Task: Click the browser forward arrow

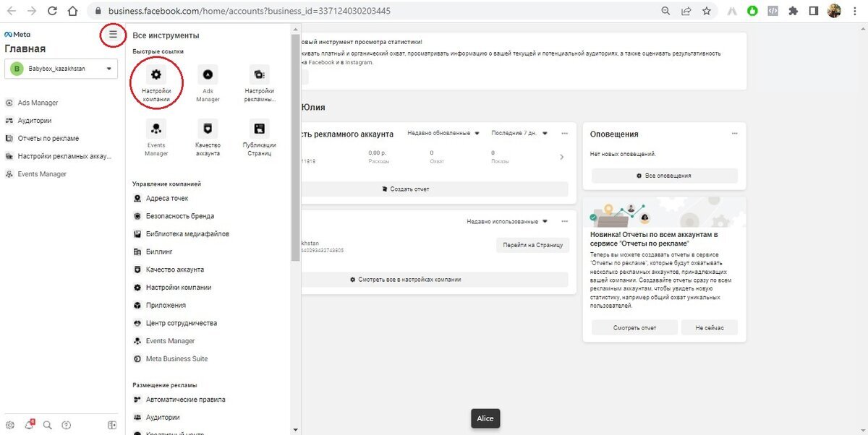Action: [32, 12]
